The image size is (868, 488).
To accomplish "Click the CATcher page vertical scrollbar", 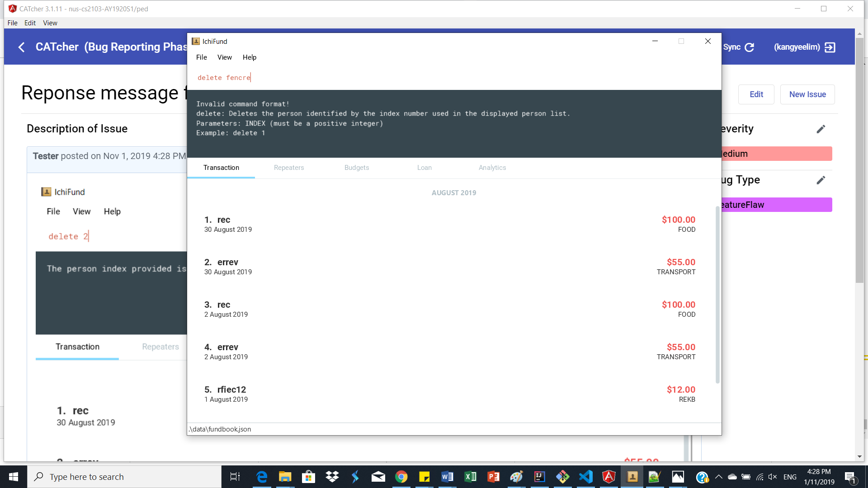I will tap(859, 160).
